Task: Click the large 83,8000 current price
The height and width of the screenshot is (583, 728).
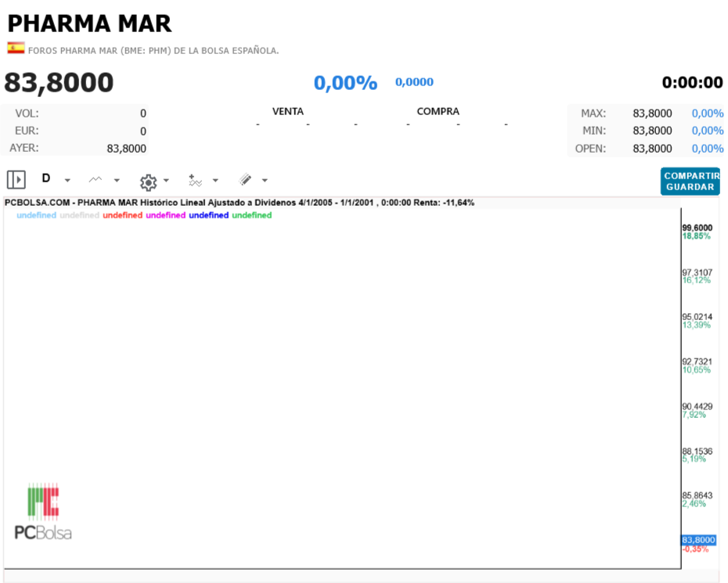Action: pos(59,83)
